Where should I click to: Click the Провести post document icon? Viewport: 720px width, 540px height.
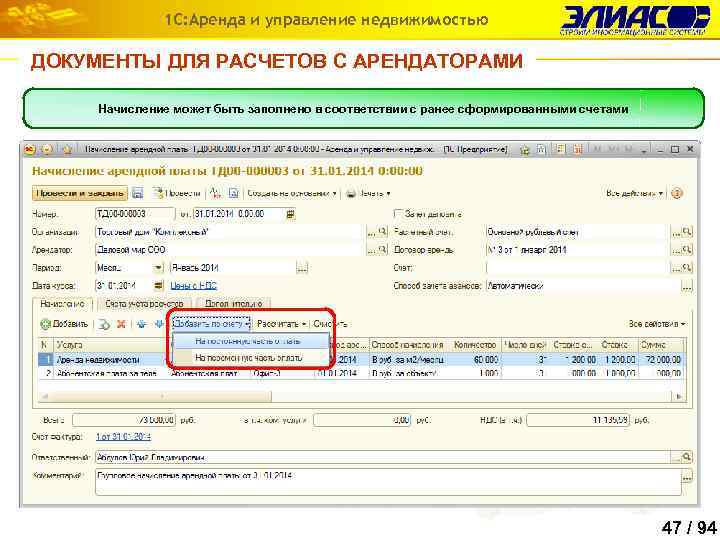tap(158, 193)
